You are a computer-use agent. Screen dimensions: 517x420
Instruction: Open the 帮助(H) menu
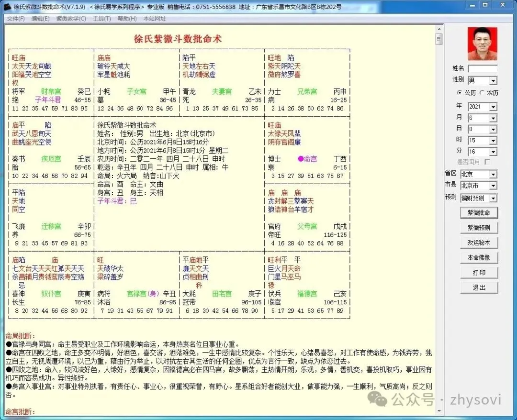(x=127, y=19)
